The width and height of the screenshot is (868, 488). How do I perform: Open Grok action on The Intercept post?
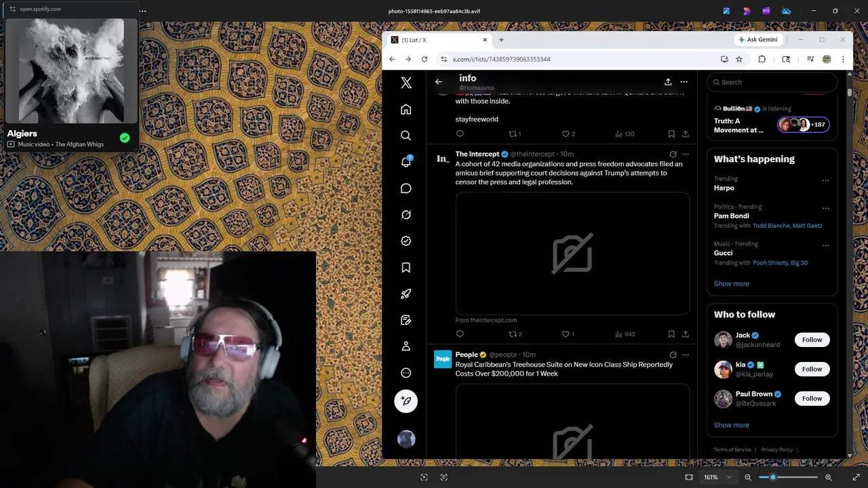click(673, 155)
